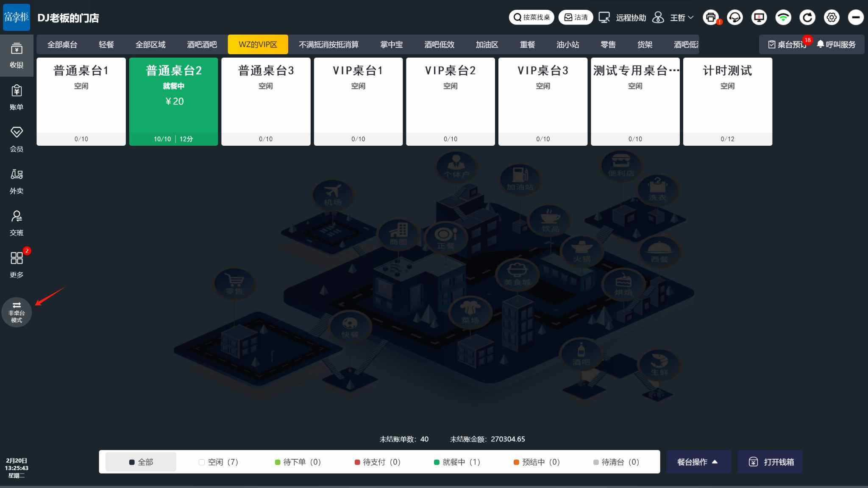Open the 外卖 takeout sidebar icon
This screenshot has height=488, width=868.
pyautogui.click(x=17, y=181)
